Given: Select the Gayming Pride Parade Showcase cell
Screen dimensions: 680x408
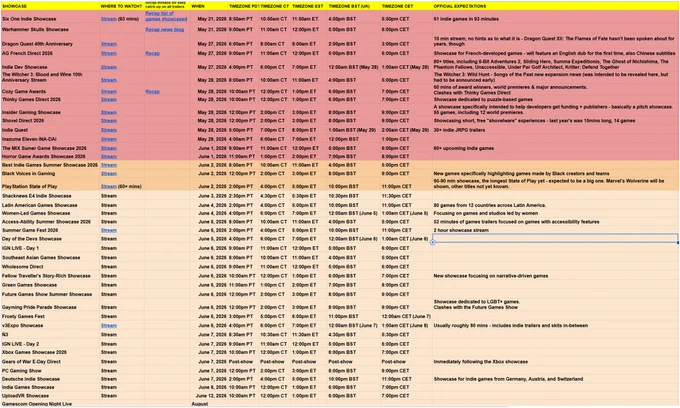Looking at the screenshot, I should [x=50, y=307].
